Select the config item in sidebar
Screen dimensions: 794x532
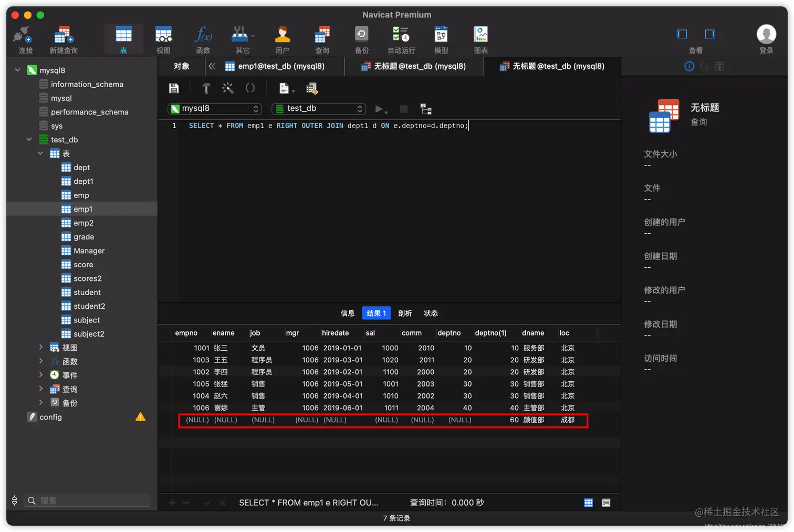click(x=50, y=417)
